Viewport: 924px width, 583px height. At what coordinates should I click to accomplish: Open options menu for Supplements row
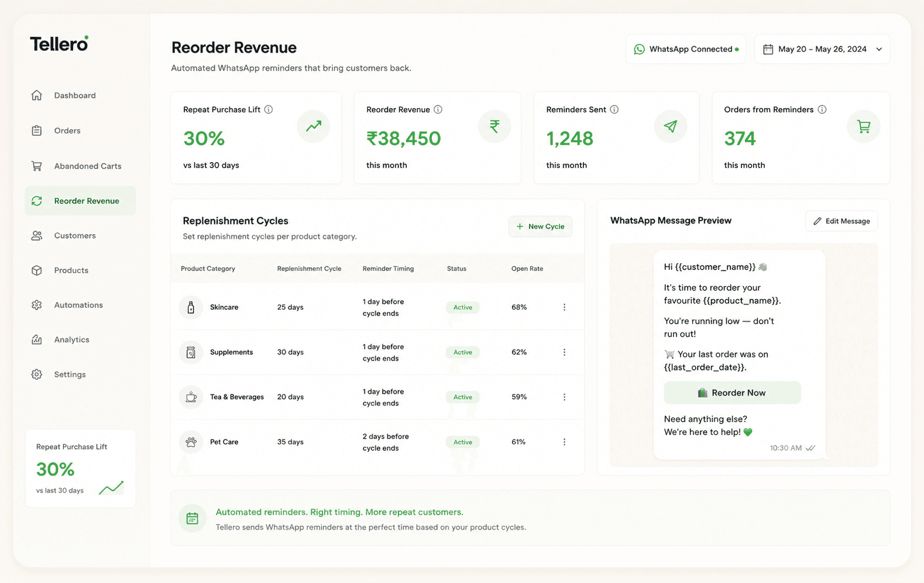564,352
